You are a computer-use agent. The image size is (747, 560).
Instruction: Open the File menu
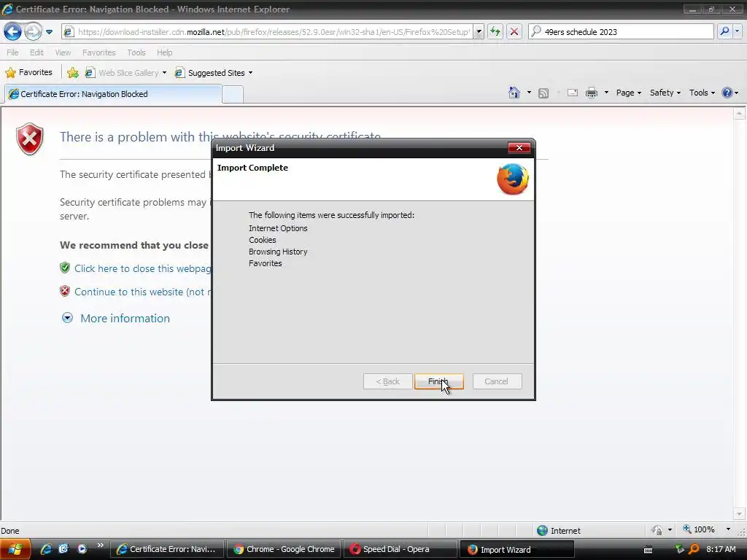pyautogui.click(x=12, y=52)
